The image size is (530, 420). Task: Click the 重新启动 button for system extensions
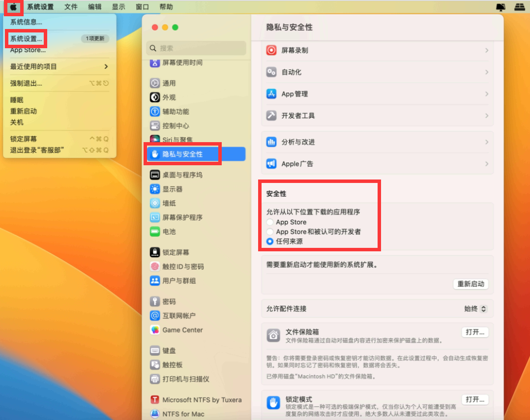click(471, 284)
